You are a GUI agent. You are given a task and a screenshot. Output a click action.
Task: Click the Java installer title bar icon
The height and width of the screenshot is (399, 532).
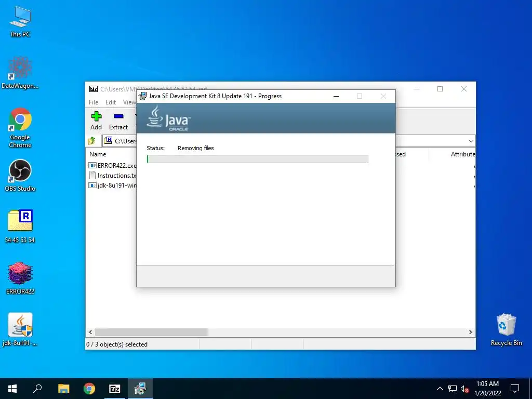coord(143,96)
